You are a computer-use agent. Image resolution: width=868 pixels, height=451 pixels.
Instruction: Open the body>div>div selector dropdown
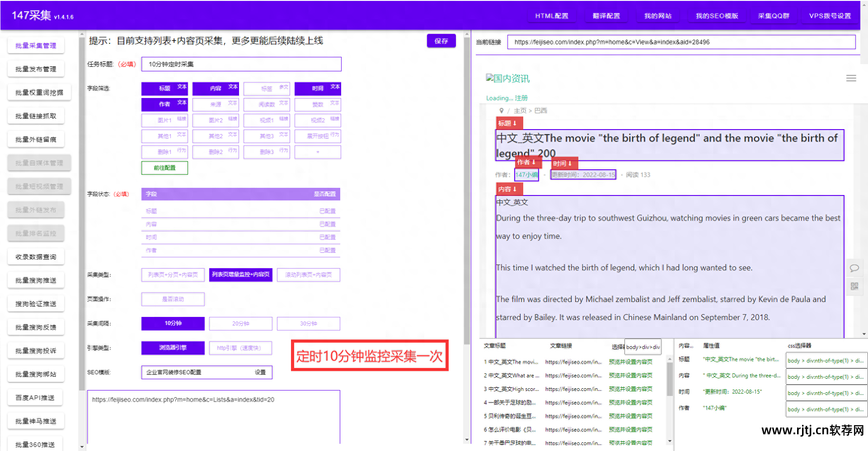tap(643, 347)
